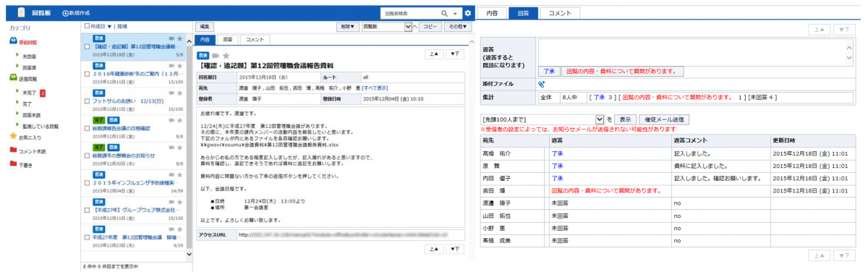Click the 回覧板検索 search field

[409, 13]
